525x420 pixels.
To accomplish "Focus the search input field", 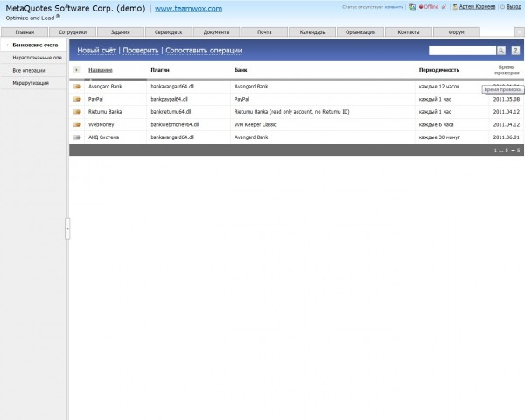I will pyautogui.click(x=462, y=51).
